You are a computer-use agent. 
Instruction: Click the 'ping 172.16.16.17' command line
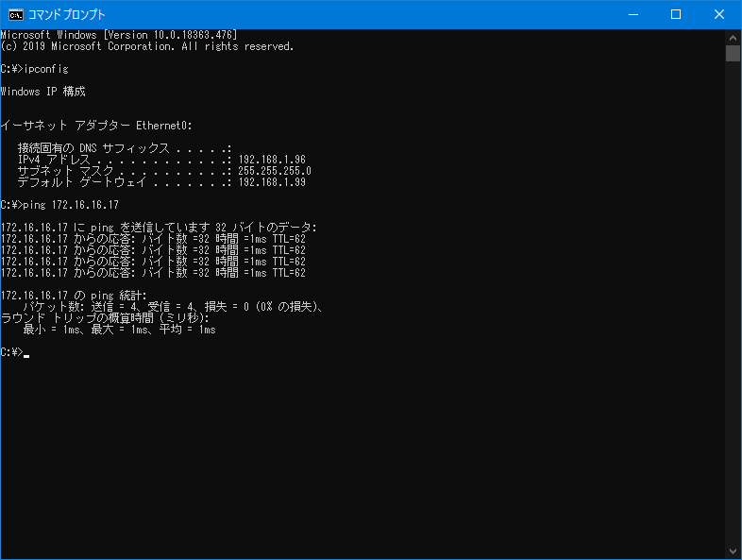coord(59,205)
